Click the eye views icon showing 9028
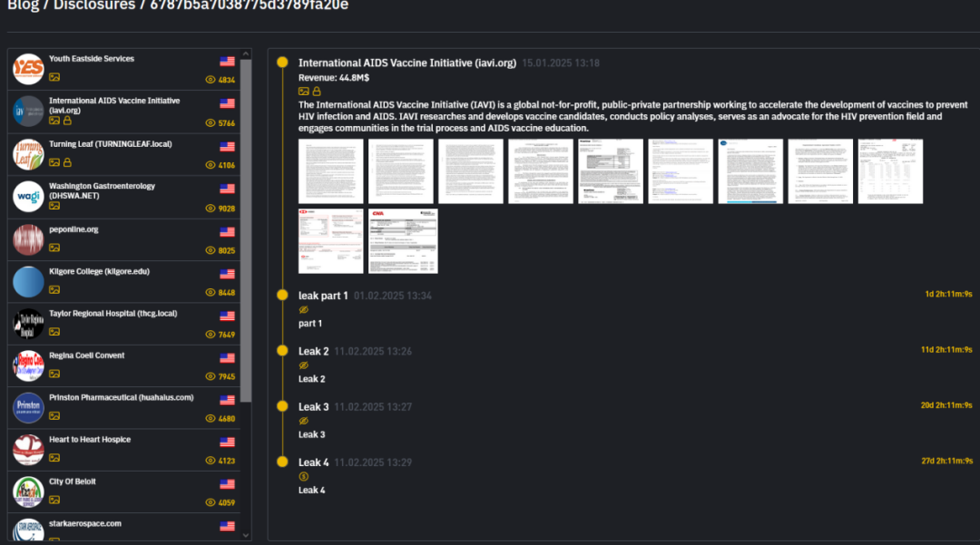The width and height of the screenshot is (980, 545). [210, 209]
